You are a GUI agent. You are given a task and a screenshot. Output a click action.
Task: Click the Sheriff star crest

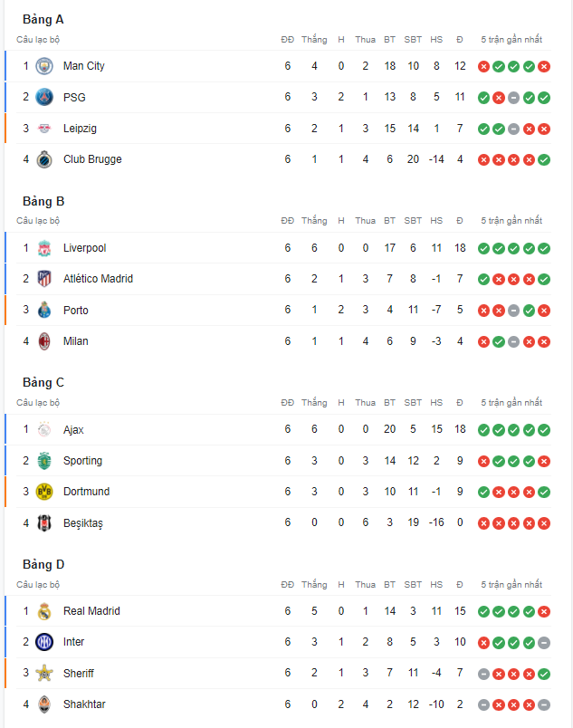[x=44, y=673]
